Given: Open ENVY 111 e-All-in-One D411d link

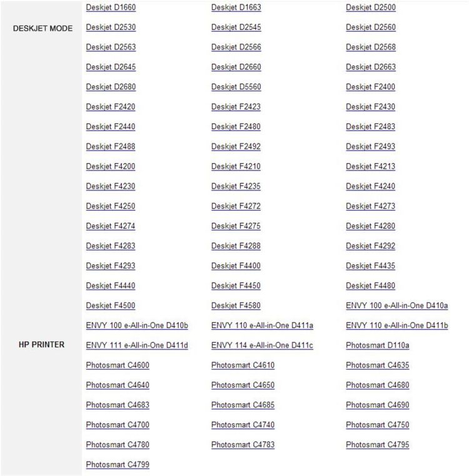Looking at the screenshot, I should 137,345.
